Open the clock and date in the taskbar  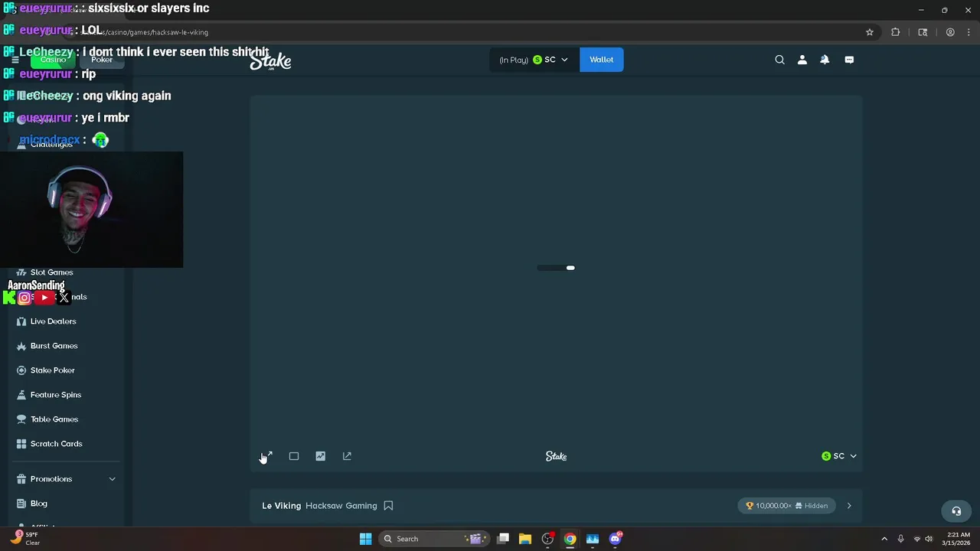click(x=958, y=539)
